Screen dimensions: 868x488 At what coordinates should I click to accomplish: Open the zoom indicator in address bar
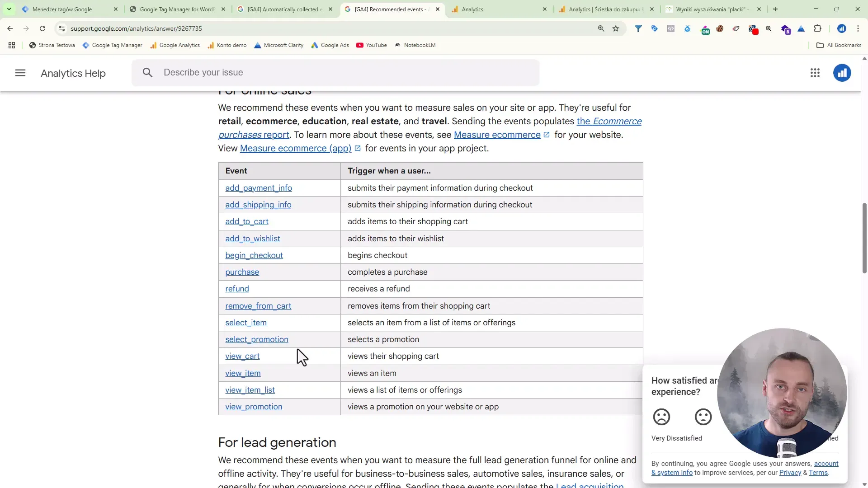601,28
